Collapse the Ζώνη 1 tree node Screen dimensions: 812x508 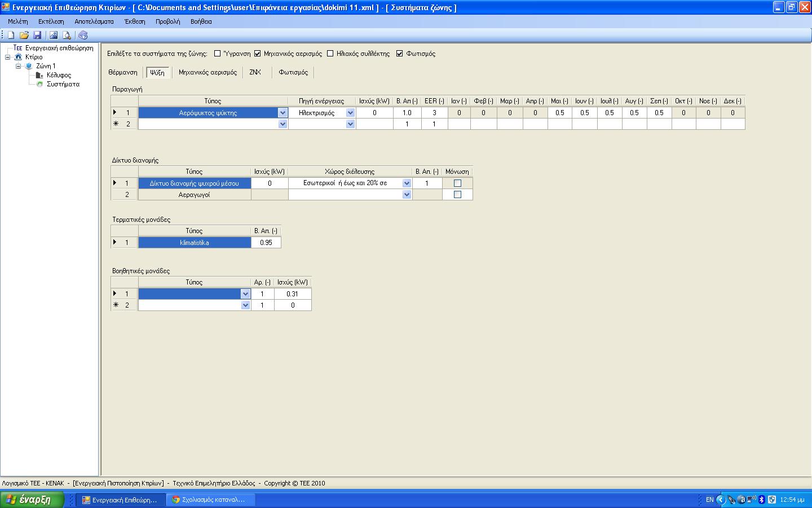18,66
